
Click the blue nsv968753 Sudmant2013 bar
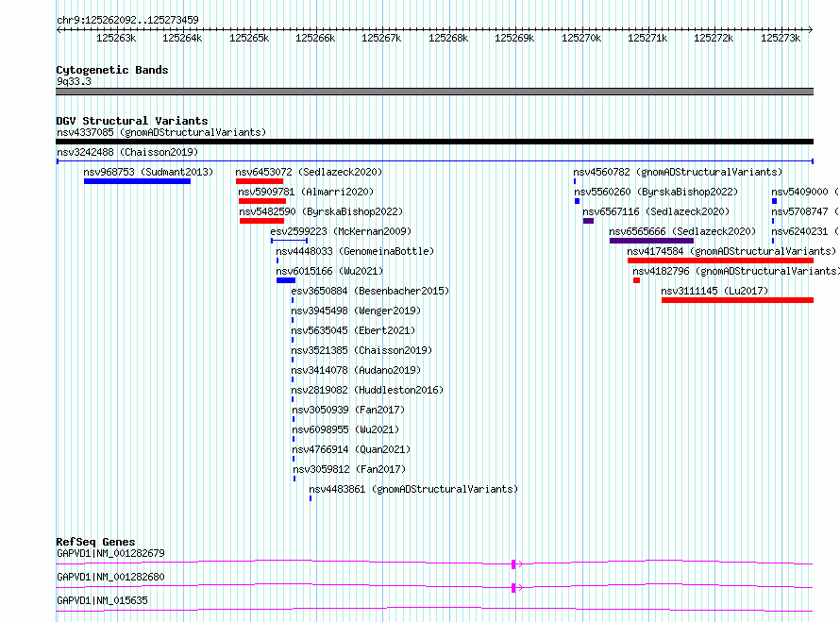pyautogui.click(x=137, y=181)
